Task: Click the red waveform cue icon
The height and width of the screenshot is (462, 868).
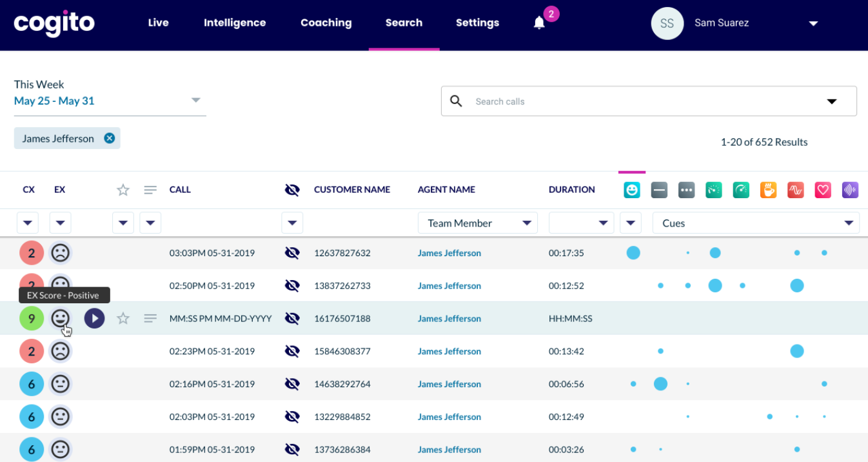Action: click(796, 190)
